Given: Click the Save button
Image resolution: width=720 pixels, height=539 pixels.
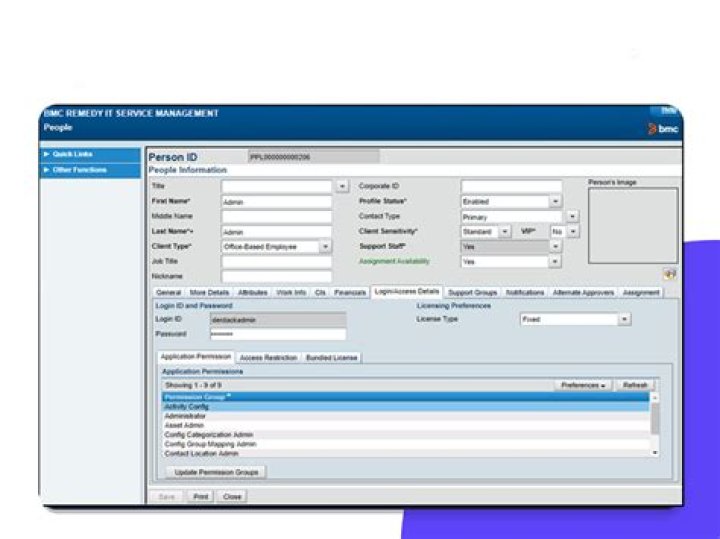Looking at the screenshot, I should [x=167, y=497].
